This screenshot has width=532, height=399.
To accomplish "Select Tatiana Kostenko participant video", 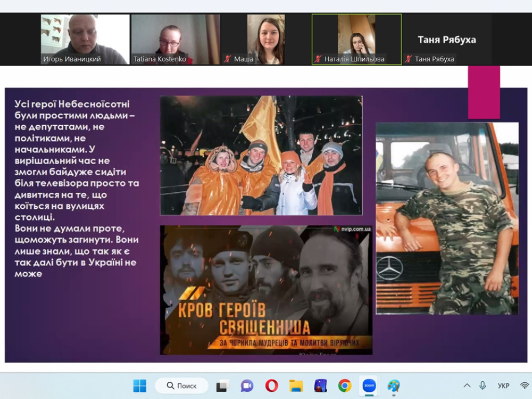I will tap(176, 39).
